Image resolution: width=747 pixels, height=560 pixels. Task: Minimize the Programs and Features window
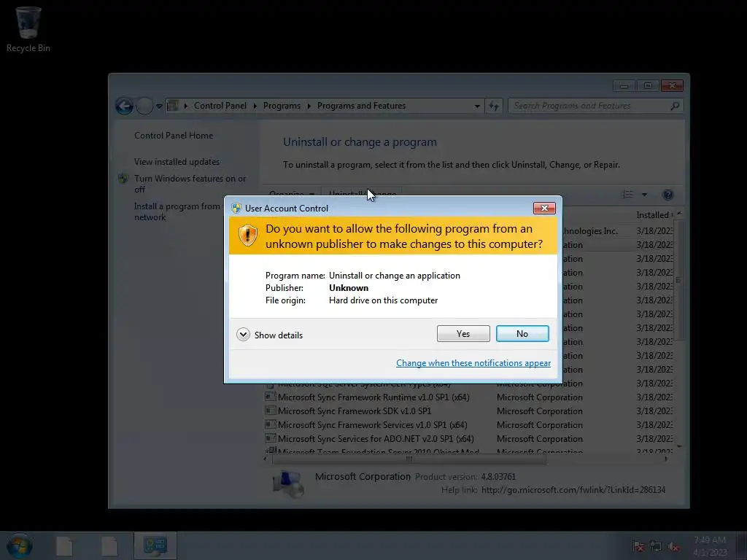point(624,86)
